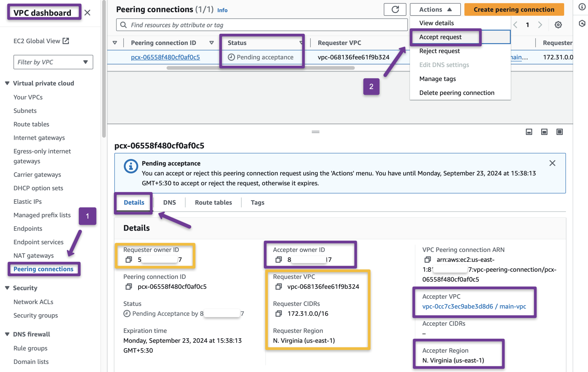Copy the Accepter owner ID
The height and width of the screenshot is (372, 588).
[278, 260]
